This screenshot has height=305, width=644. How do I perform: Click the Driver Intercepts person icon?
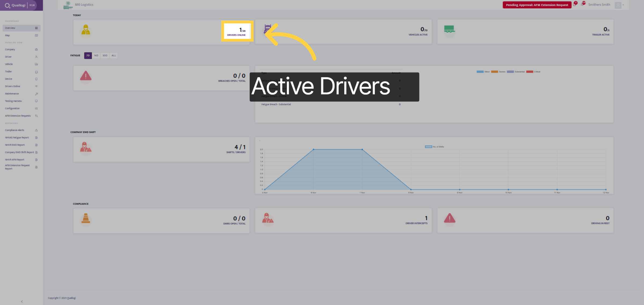tap(268, 218)
